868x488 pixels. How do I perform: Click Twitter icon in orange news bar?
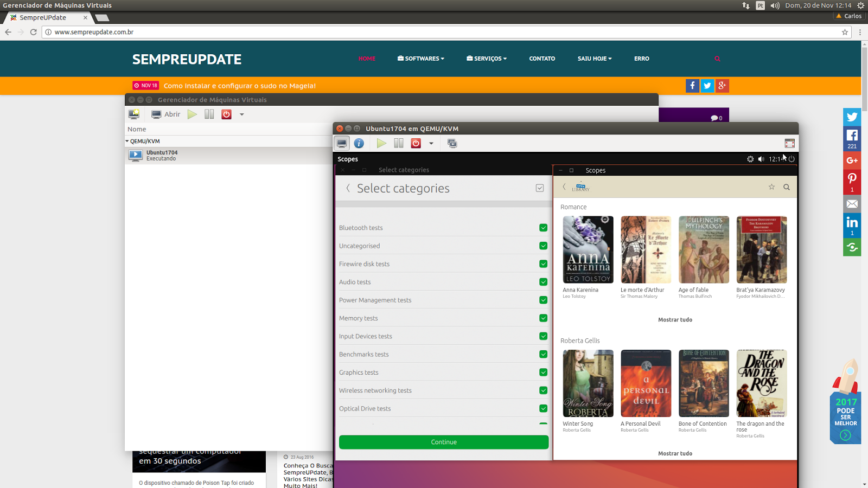click(x=707, y=86)
